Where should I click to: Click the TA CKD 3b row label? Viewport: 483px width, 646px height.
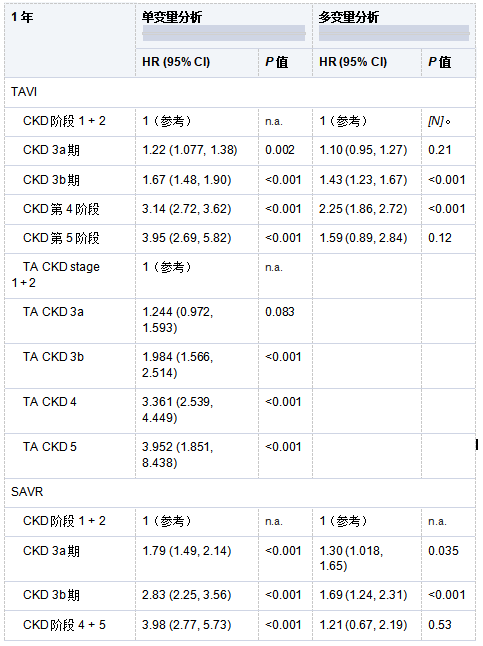click(x=53, y=357)
